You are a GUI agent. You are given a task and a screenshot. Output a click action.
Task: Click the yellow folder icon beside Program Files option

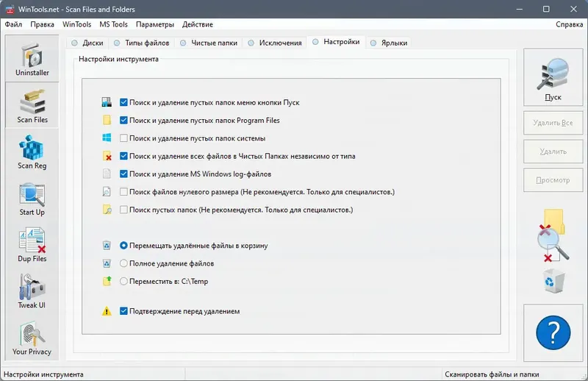[107, 120]
